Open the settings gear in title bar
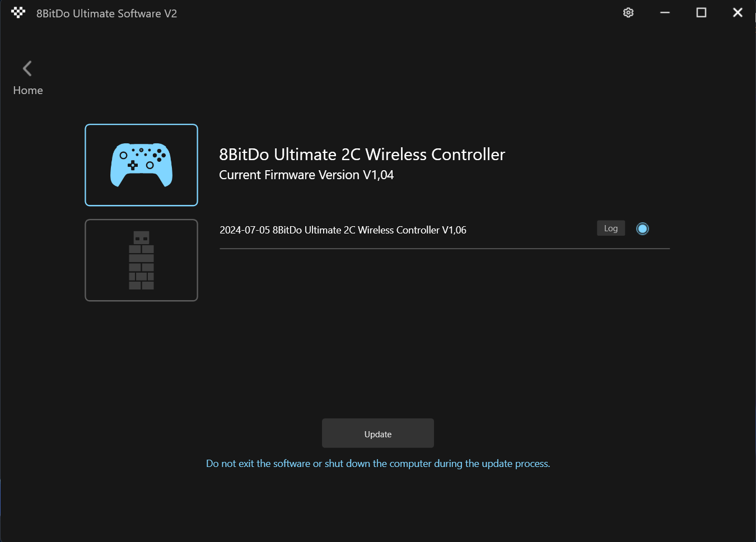The width and height of the screenshot is (756, 542). coord(628,13)
